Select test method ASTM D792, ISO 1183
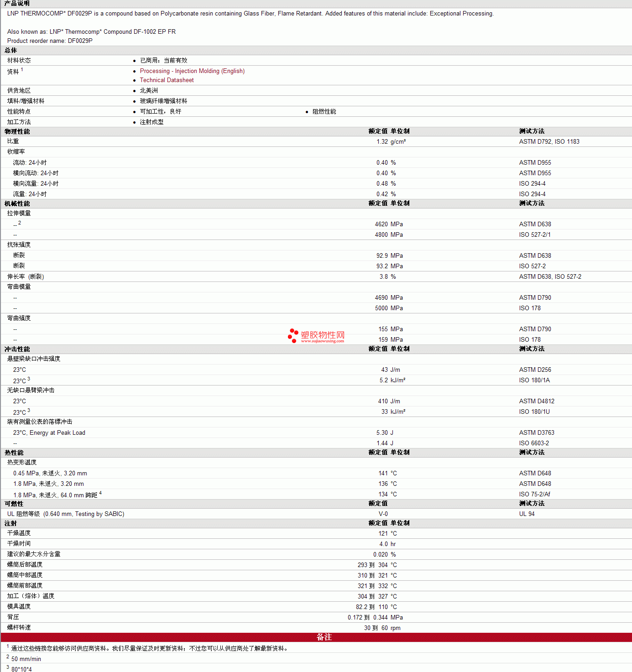The height and width of the screenshot is (672, 632). [x=549, y=142]
